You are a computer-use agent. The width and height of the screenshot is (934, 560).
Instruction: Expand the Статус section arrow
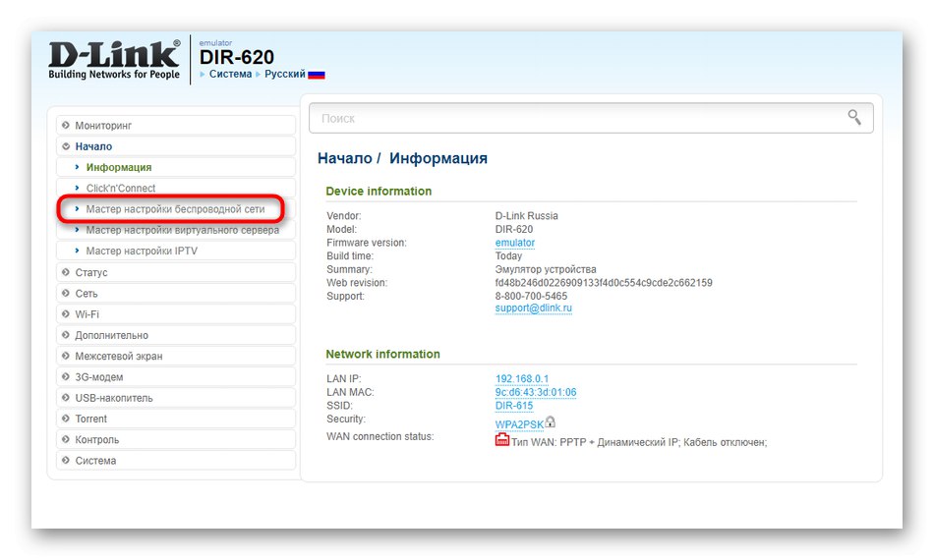[66, 272]
